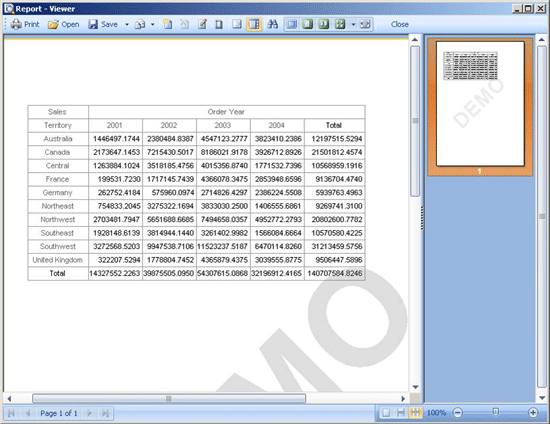The height and width of the screenshot is (424, 550).
Task: Expand the Save dropdown arrow
Action: [127, 24]
